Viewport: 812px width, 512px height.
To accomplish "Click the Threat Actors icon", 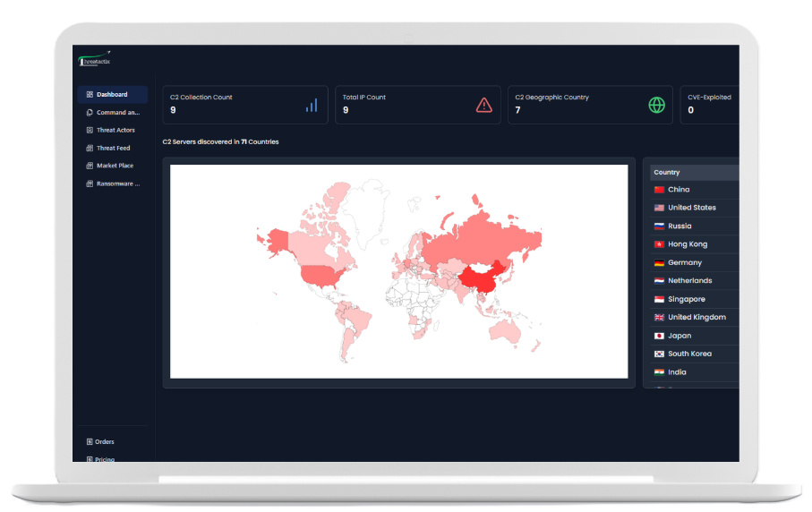I will coord(90,130).
